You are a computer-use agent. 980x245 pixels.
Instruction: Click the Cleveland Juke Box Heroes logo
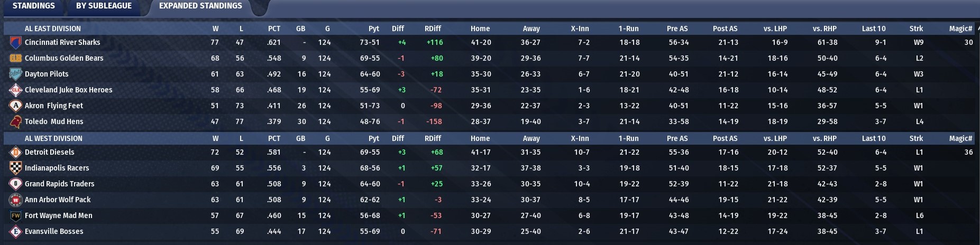(x=15, y=90)
